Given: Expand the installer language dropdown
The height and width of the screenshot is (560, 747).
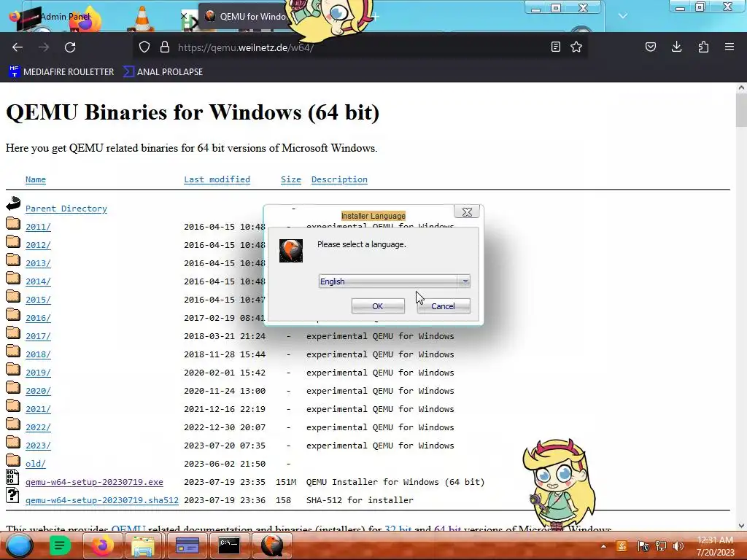Looking at the screenshot, I should [465, 281].
